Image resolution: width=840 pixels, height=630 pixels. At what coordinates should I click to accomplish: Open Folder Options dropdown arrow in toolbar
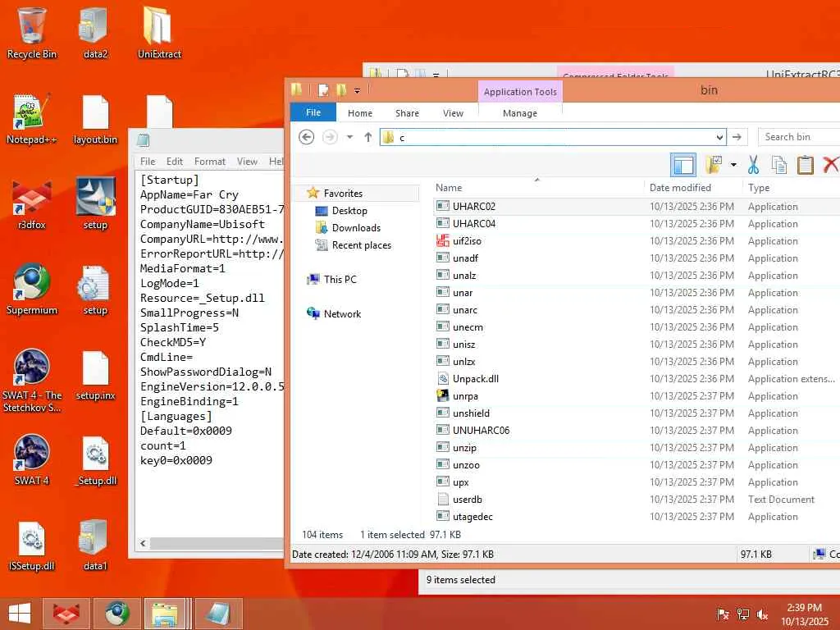pos(733,164)
